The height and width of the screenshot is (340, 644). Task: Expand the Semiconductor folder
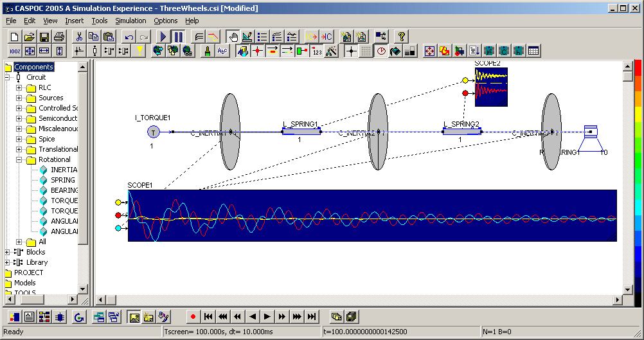click(x=19, y=118)
